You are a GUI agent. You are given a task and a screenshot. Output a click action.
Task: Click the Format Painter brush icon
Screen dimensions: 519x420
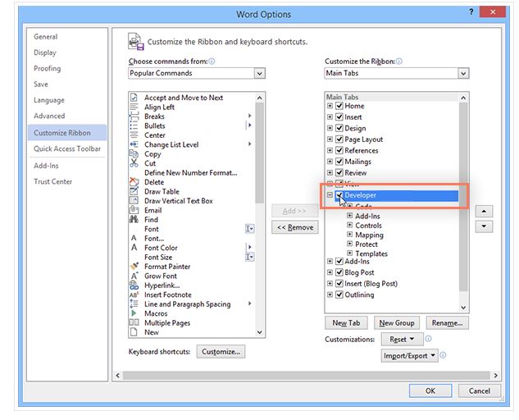click(134, 267)
